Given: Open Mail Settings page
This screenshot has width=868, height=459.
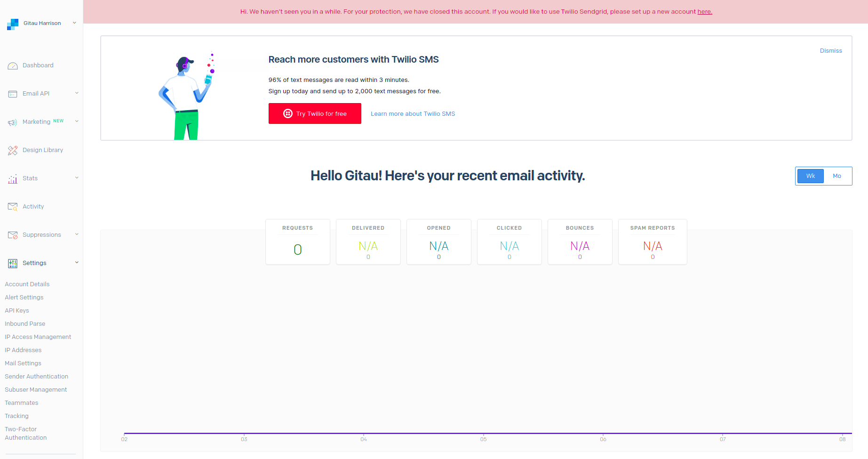Looking at the screenshot, I should 23,363.
